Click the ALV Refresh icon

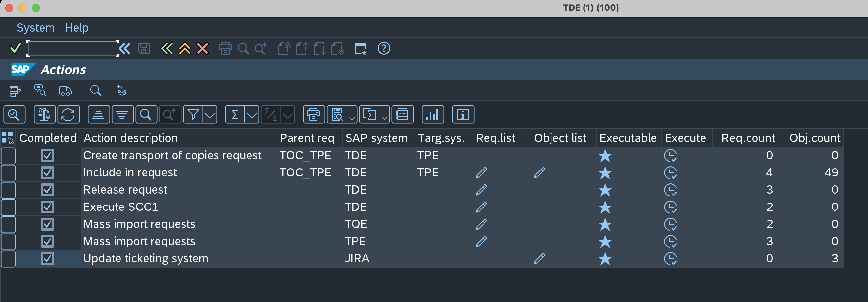[68, 115]
